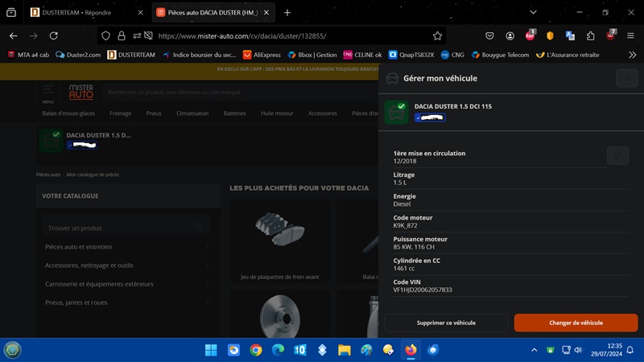This screenshot has height=362, width=644.
Task: Open the L'Assurance retraite bookmark
Action: 568,55
